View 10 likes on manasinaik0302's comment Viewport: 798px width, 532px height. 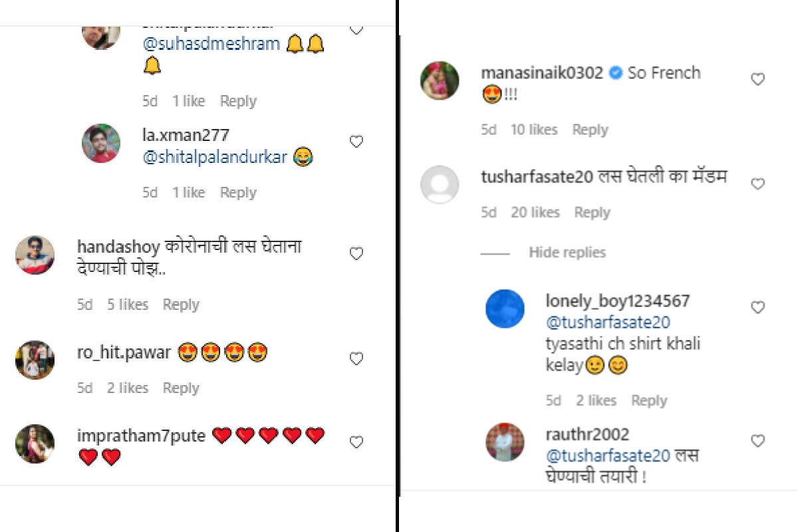pos(533,130)
